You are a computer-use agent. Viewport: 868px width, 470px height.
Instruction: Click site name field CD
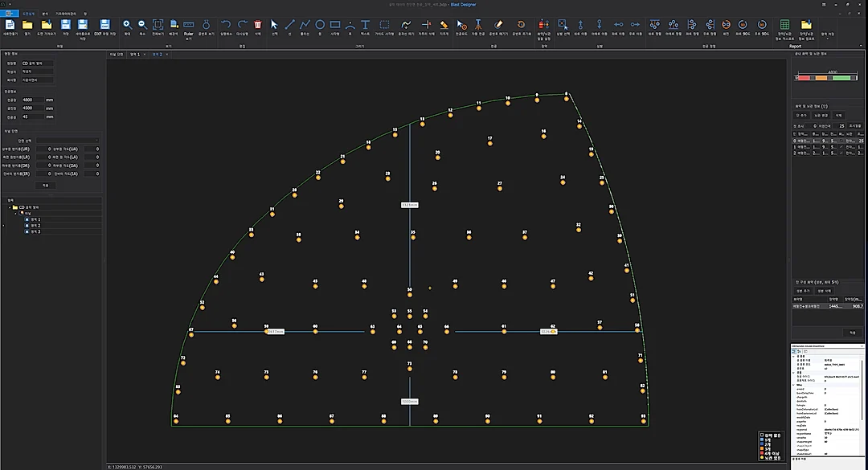coord(37,63)
